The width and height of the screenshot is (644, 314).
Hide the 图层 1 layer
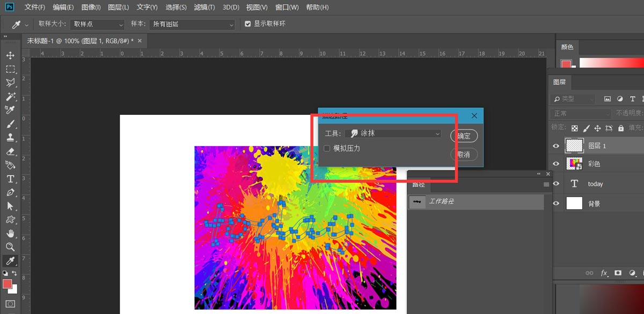click(x=556, y=145)
